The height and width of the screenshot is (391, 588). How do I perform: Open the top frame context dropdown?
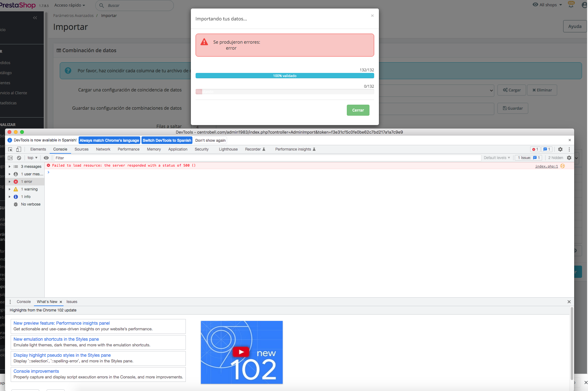coord(32,158)
